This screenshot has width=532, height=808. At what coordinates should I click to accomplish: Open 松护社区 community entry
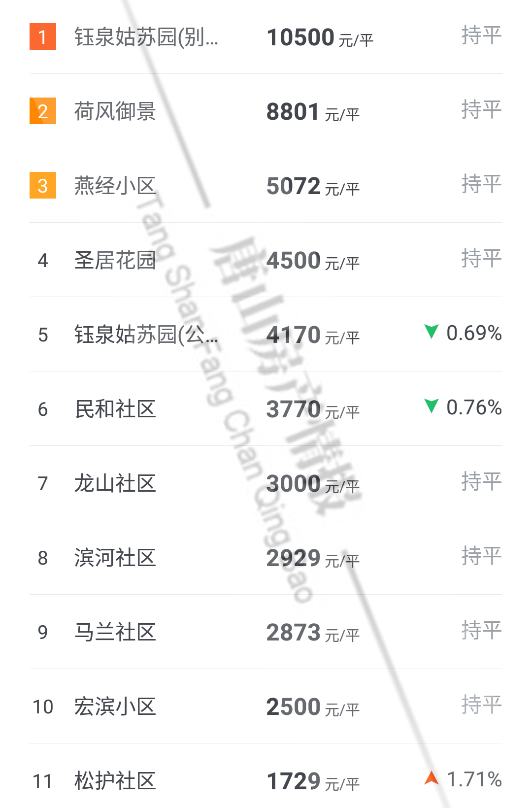[115, 781]
